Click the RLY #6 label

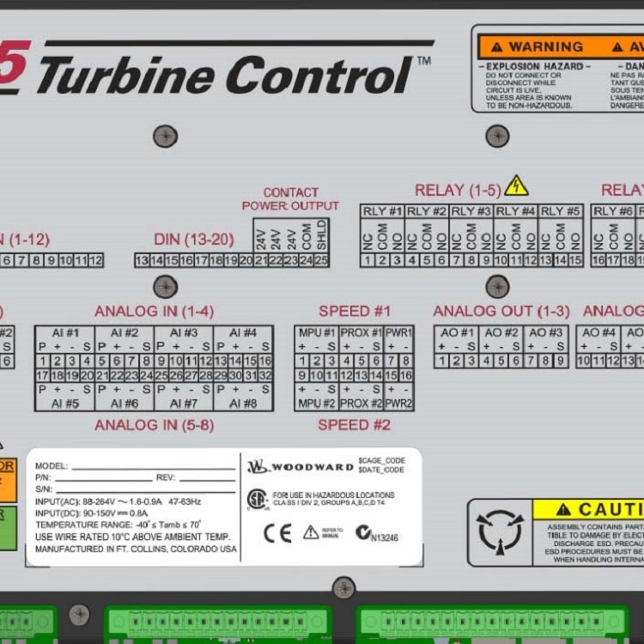[x=613, y=211]
